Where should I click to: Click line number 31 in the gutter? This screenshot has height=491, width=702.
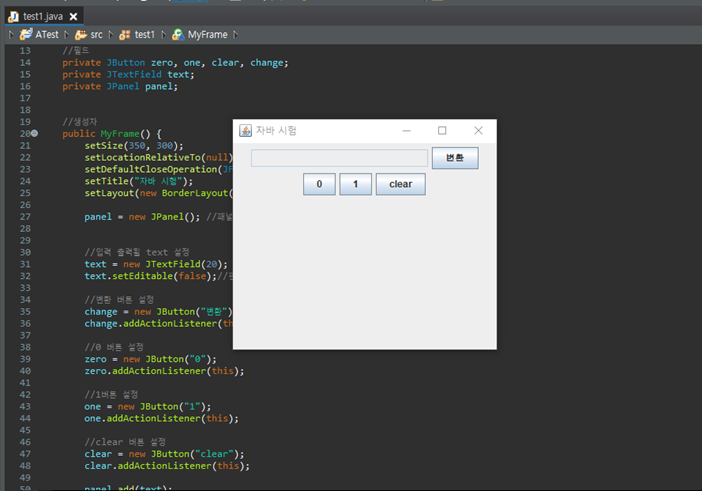click(x=25, y=264)
